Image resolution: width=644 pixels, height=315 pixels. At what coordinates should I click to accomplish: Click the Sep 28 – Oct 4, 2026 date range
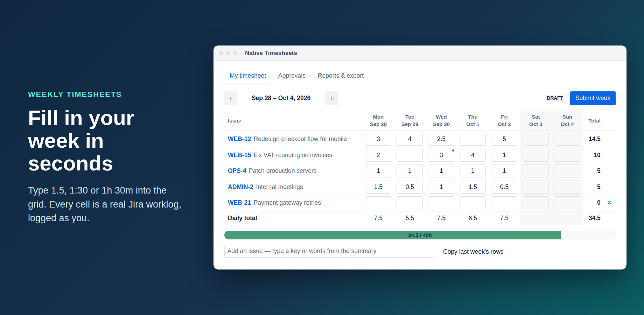pyautogui.click(x=281, y=98)
